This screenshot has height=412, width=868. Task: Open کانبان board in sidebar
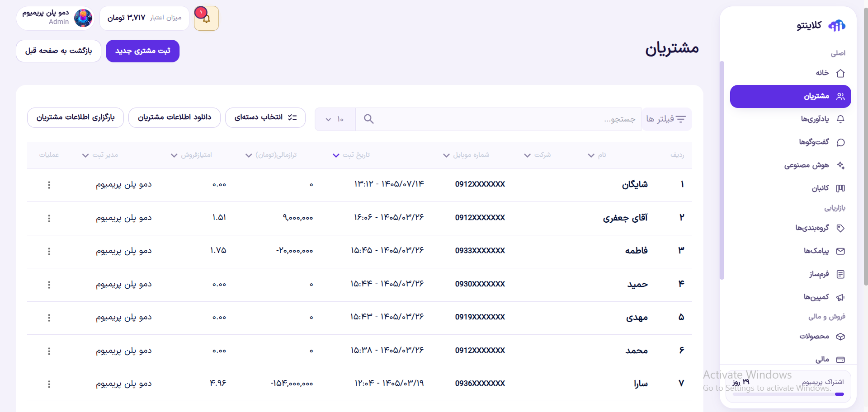[x=790, y=188]
